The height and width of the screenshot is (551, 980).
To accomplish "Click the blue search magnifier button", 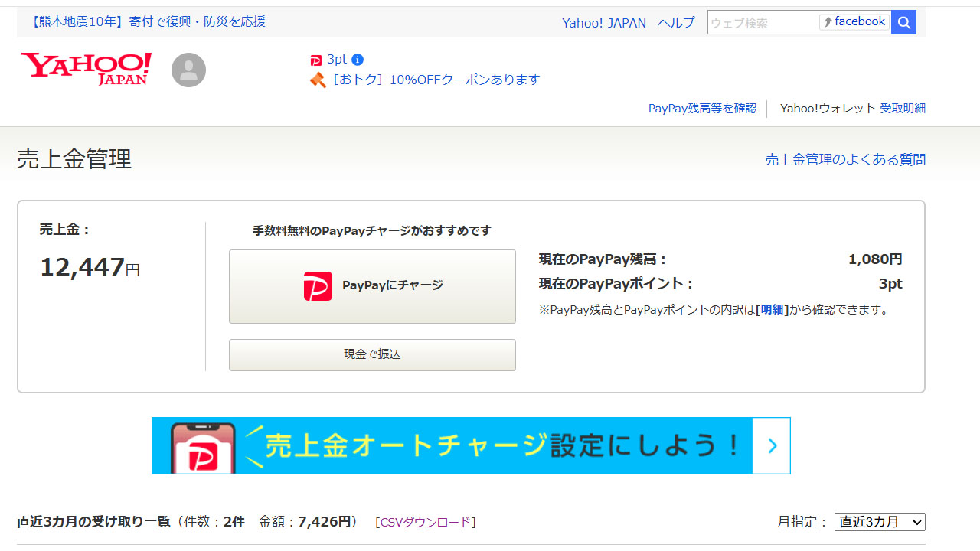I will 903,23.
